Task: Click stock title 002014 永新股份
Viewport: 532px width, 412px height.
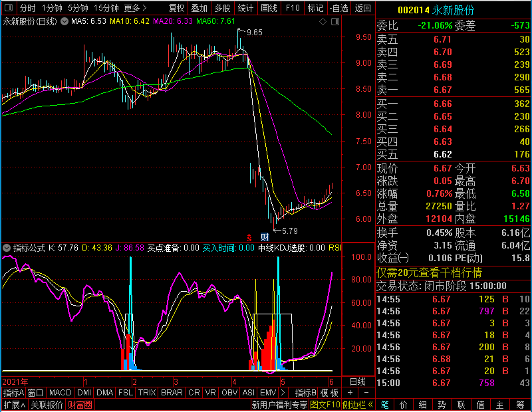Action: click(436, 10)
